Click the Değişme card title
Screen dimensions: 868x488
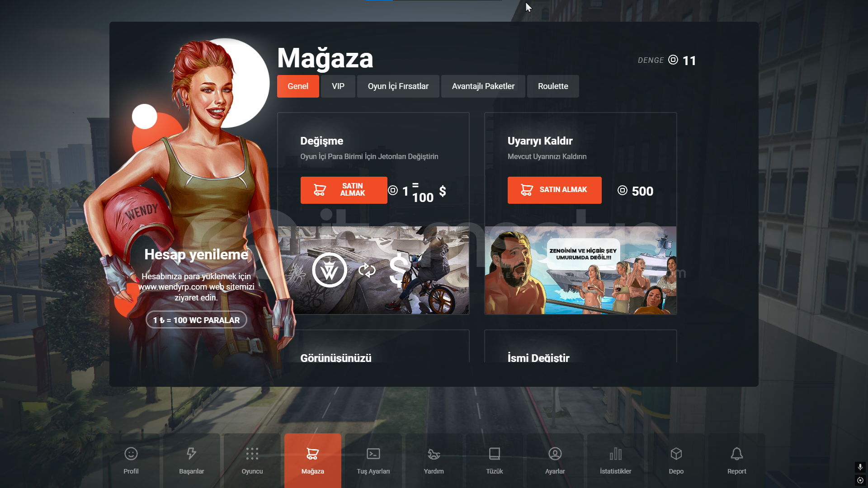tap(322, 141)
